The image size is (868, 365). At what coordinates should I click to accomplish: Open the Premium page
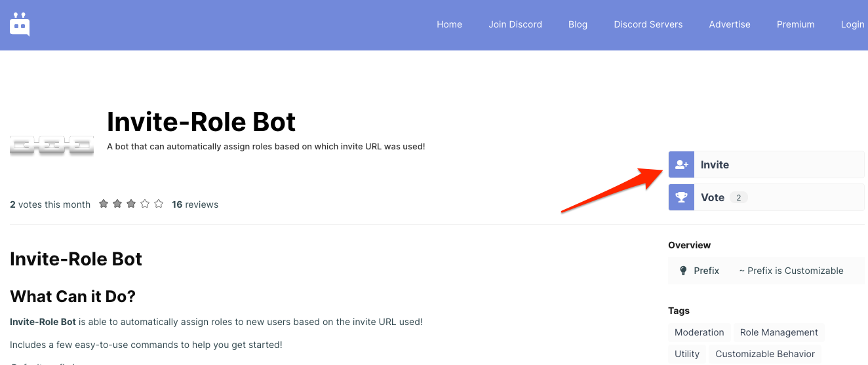coord(795,24)
